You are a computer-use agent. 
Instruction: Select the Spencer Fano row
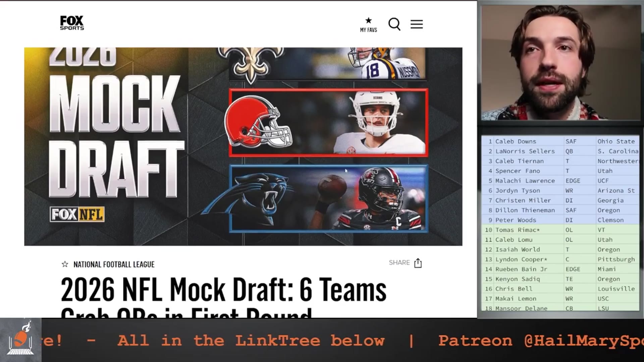tap(560, 171)
